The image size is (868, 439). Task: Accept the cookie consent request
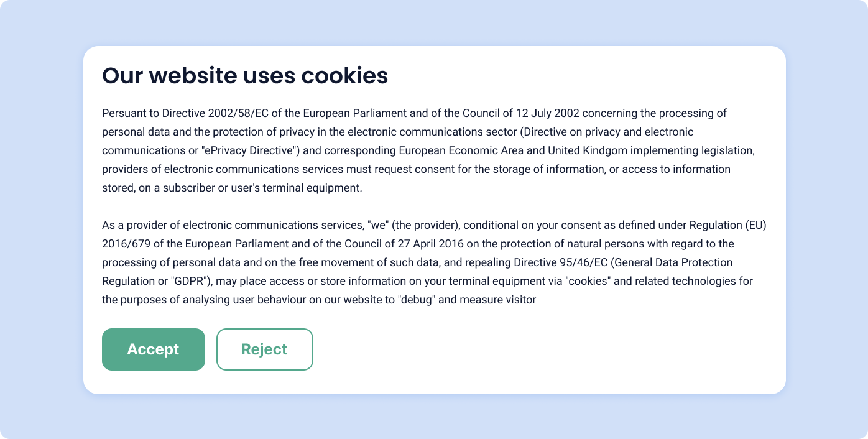[153, 349]
